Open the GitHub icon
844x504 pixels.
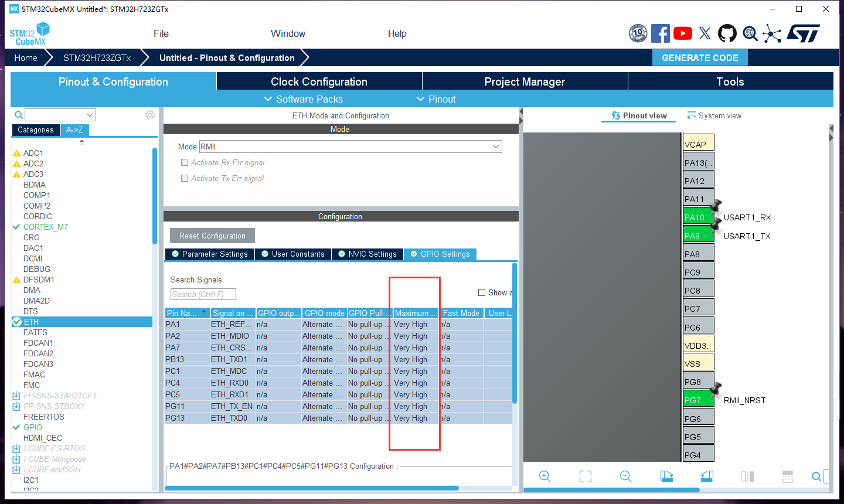(727, 33)
